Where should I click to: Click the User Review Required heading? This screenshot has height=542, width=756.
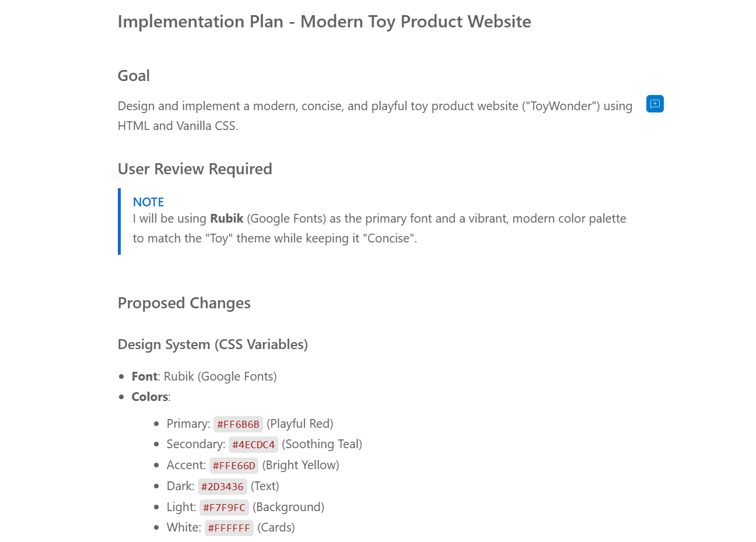tap(195, 169)
